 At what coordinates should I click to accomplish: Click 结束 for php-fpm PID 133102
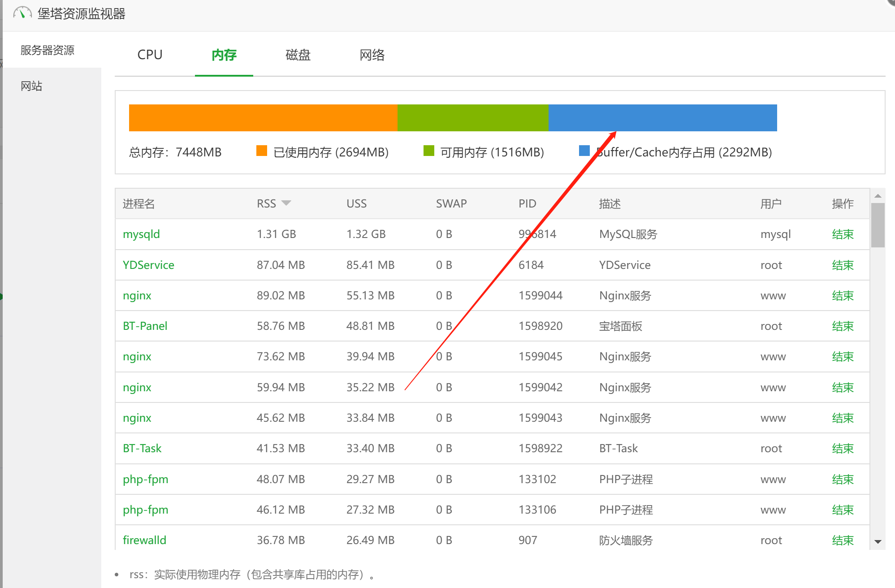coord(843,480)
